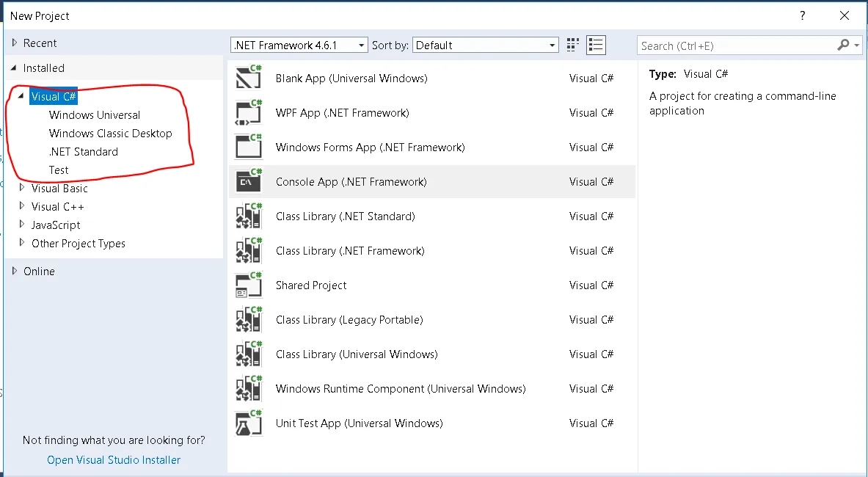This screenshot has width=868, height=477.
Task: Switch to small icons view
Action: pos(573,45)
